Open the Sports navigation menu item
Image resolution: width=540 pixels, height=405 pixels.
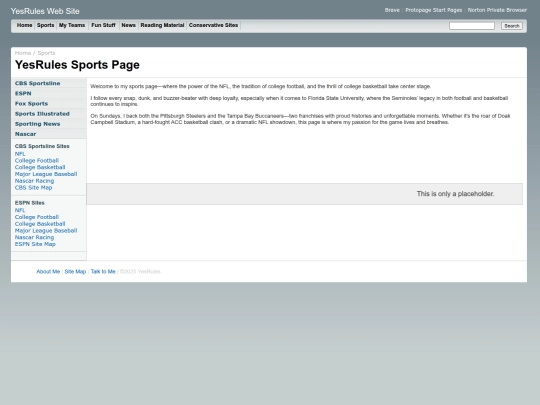point(45,25)
